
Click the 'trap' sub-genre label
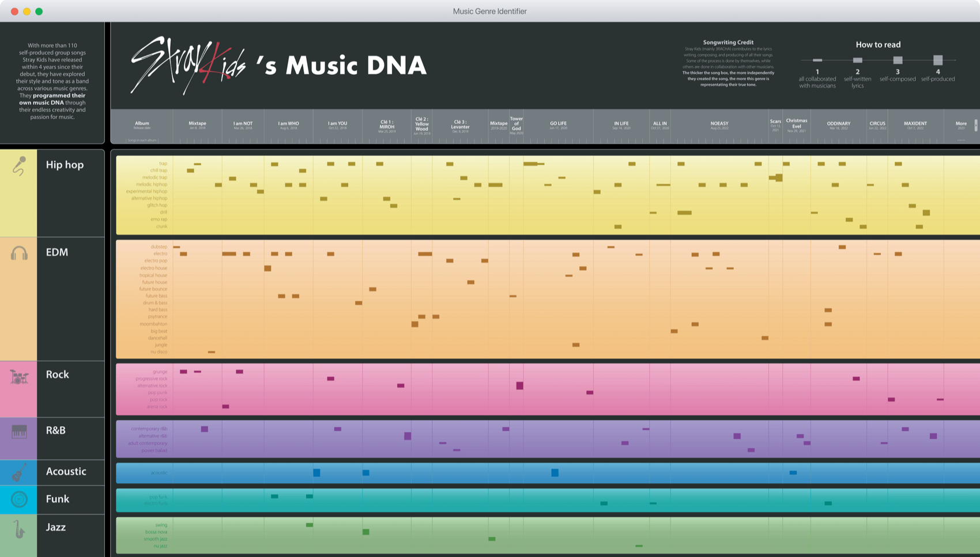[x=163, y=164]
